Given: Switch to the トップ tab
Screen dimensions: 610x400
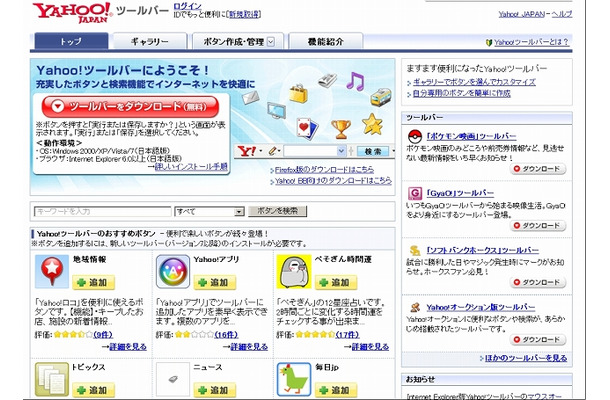Looking at the screenshot, I should pyautogui.click(x=71, y=41).
